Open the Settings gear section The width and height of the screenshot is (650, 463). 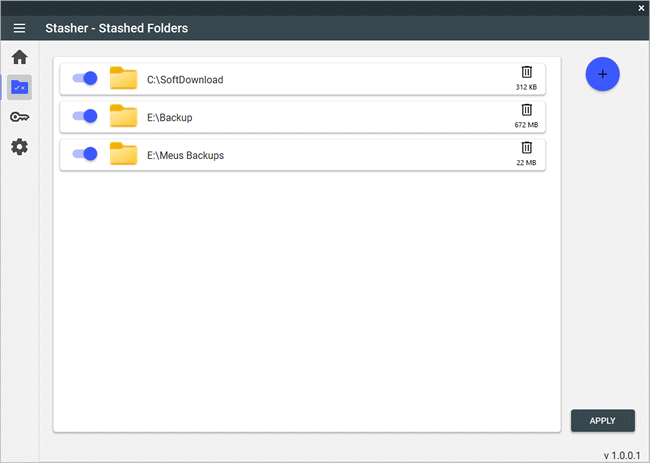[x=19, y=147]
